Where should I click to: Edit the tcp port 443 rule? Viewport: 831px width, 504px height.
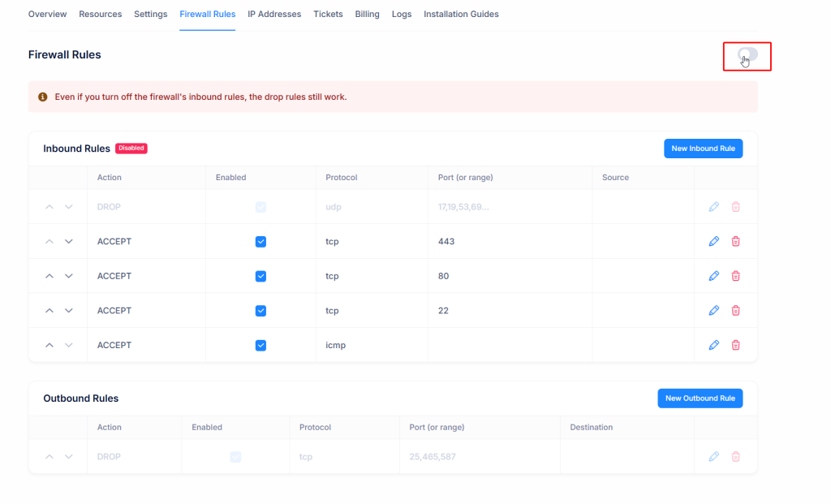[x=714, y=242]
